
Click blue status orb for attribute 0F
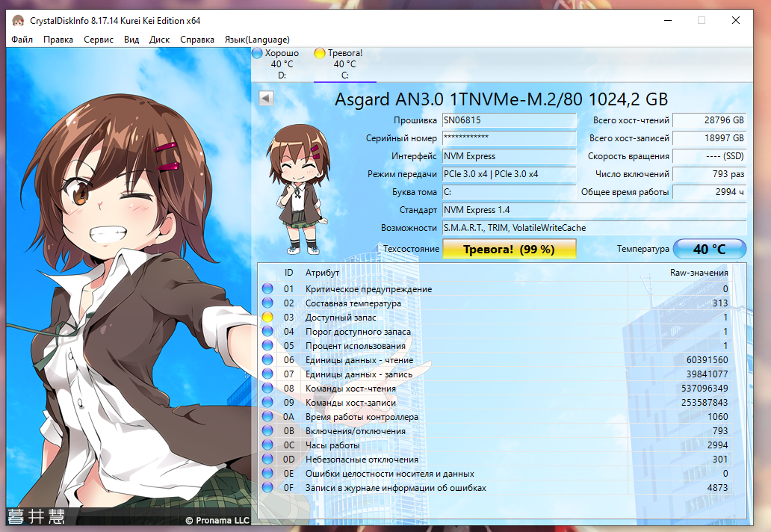(267, 488)
